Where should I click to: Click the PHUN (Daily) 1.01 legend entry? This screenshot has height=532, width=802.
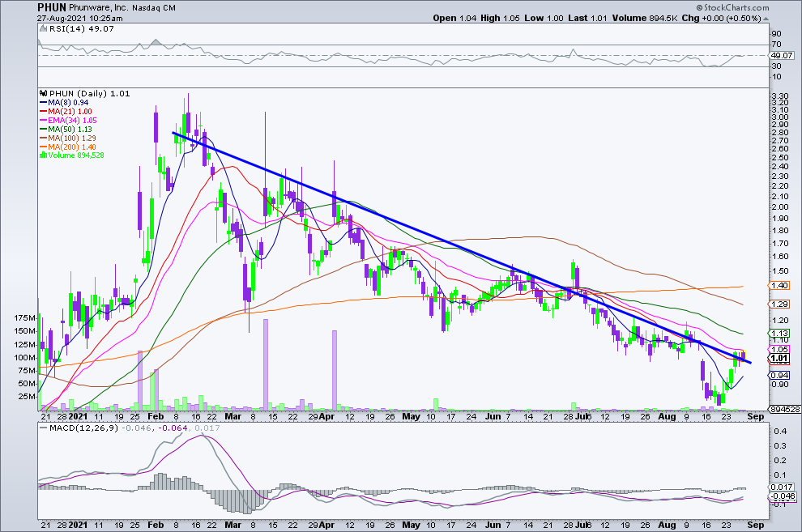(x=89, y=93)
